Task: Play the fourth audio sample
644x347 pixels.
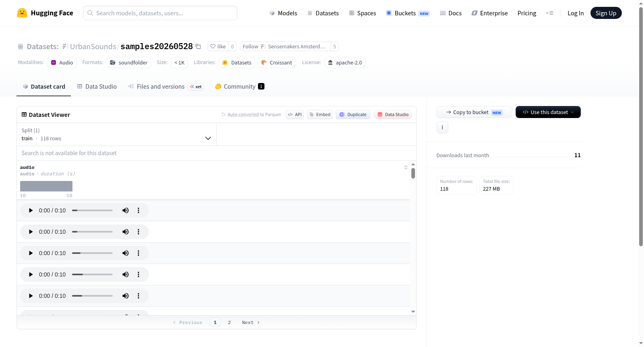Action: 31,274
